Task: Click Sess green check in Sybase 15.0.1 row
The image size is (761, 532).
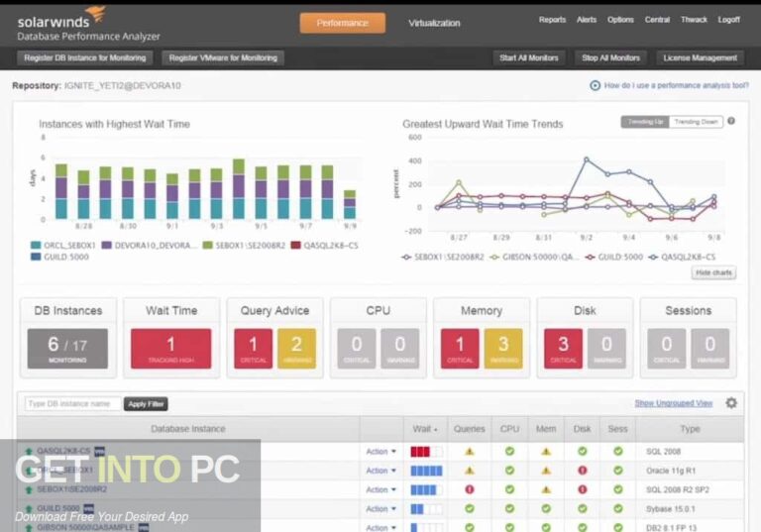Action: click(x=618, y=508)
